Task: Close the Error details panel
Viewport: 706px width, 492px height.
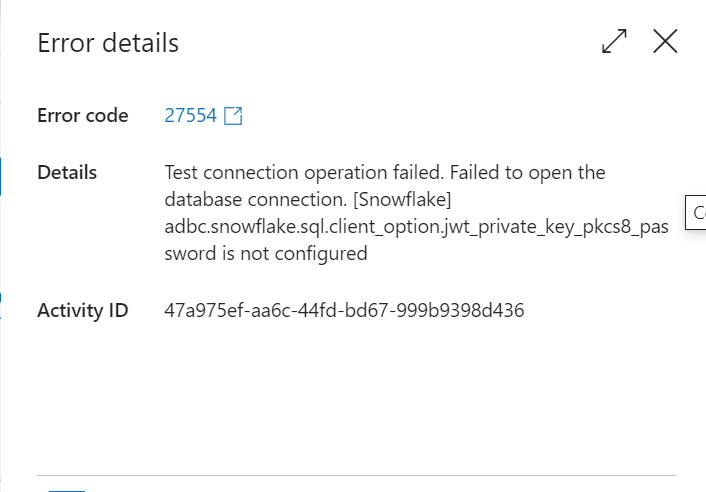Action: pos(665,41)
